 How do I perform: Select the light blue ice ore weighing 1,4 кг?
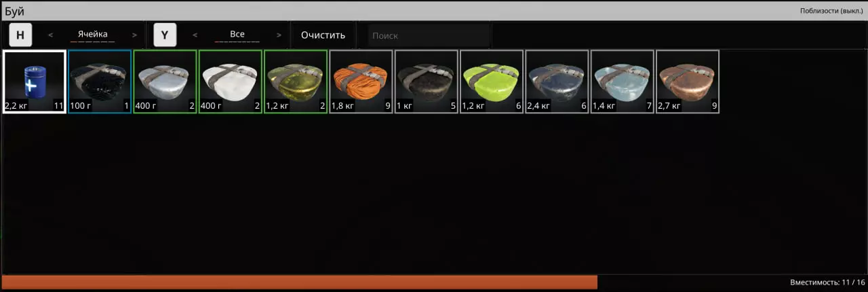click(x=623, y=81)
